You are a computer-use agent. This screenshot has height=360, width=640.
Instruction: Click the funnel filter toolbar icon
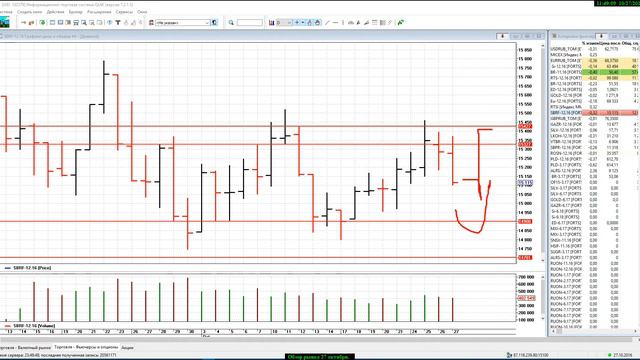pyautogui.click(x=118, y=22)
